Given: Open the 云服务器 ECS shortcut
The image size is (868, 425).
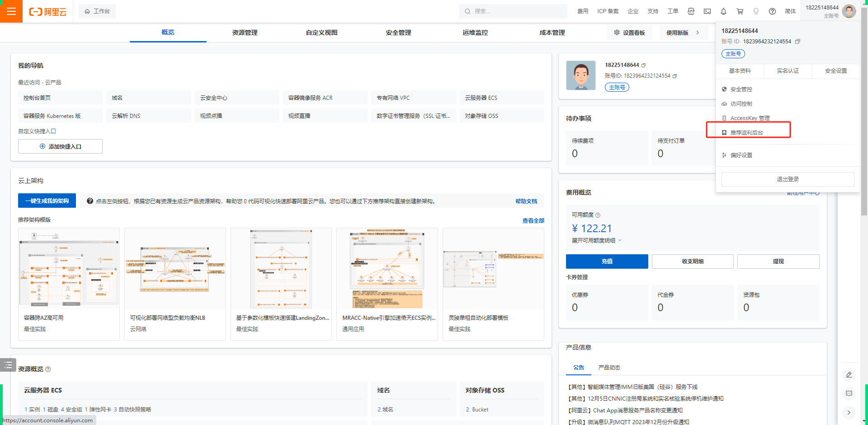Looking at the screenshot, I should (x=502, y=98).
